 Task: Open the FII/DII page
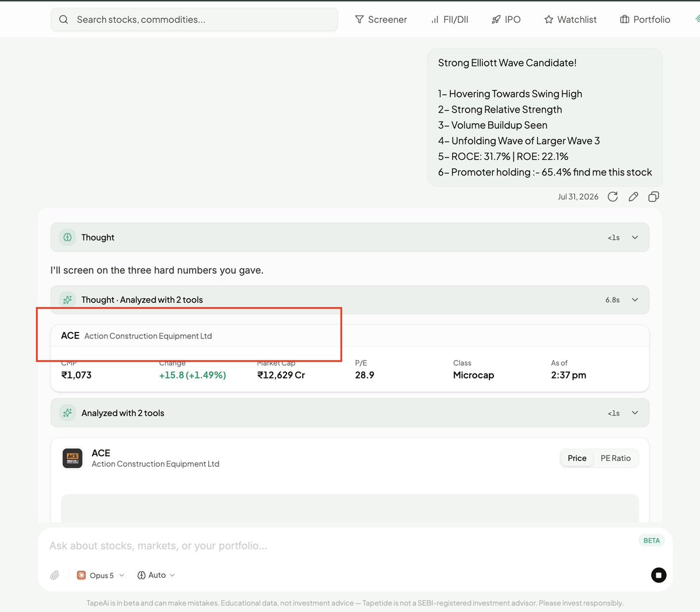(449, 19)
